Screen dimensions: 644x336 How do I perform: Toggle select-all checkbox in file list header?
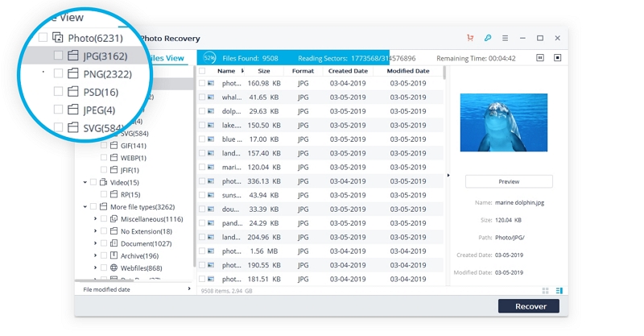point(202,71)
